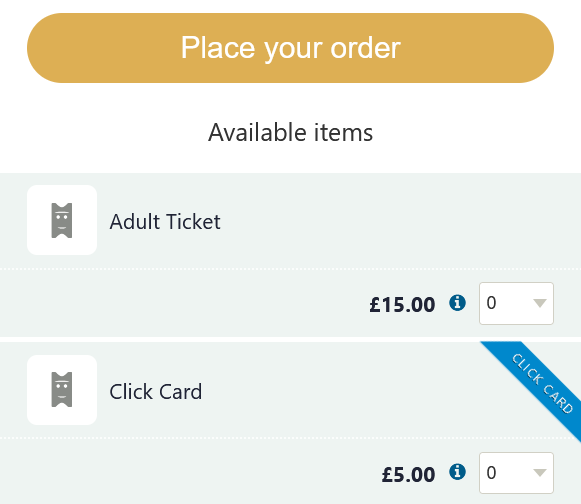Click the zero value in Click Card selector
The image size is (581, 504).
491,473
